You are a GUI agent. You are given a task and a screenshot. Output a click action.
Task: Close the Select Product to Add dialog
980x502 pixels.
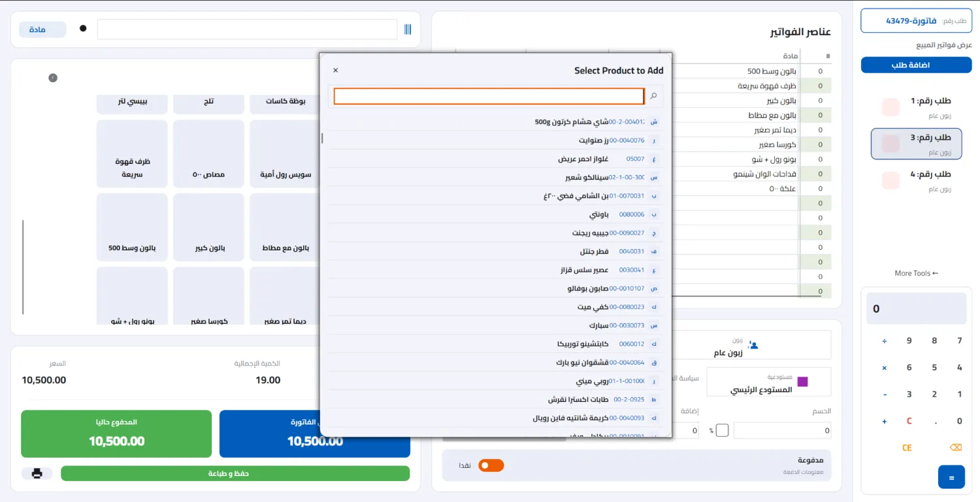(336, 70)
